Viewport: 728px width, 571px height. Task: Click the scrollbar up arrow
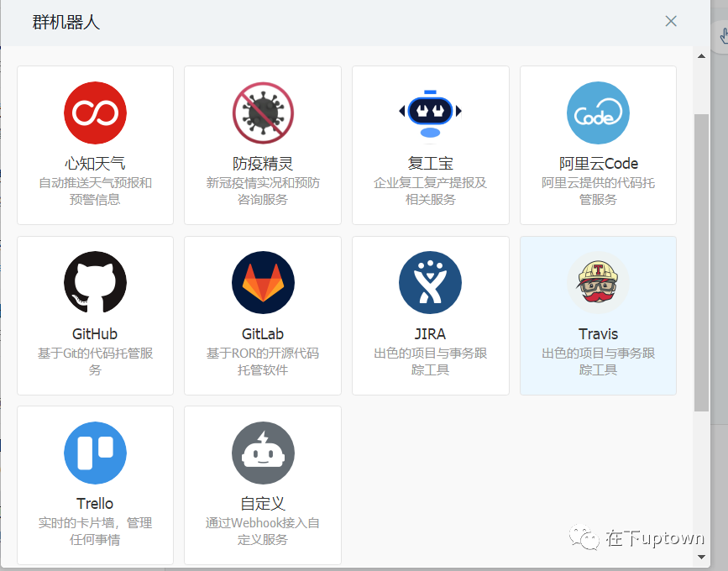(701, 56)
